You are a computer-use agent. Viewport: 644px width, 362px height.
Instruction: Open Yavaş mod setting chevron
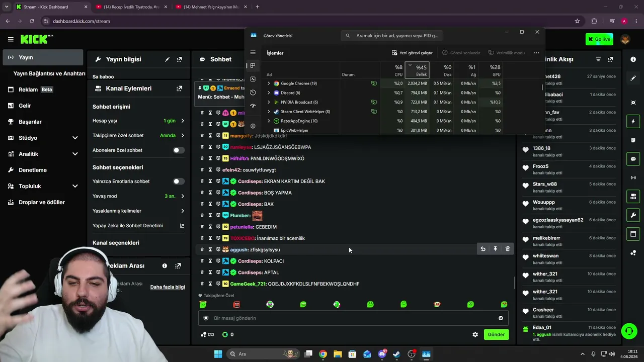pyautogui.click(x=183, y=196)
